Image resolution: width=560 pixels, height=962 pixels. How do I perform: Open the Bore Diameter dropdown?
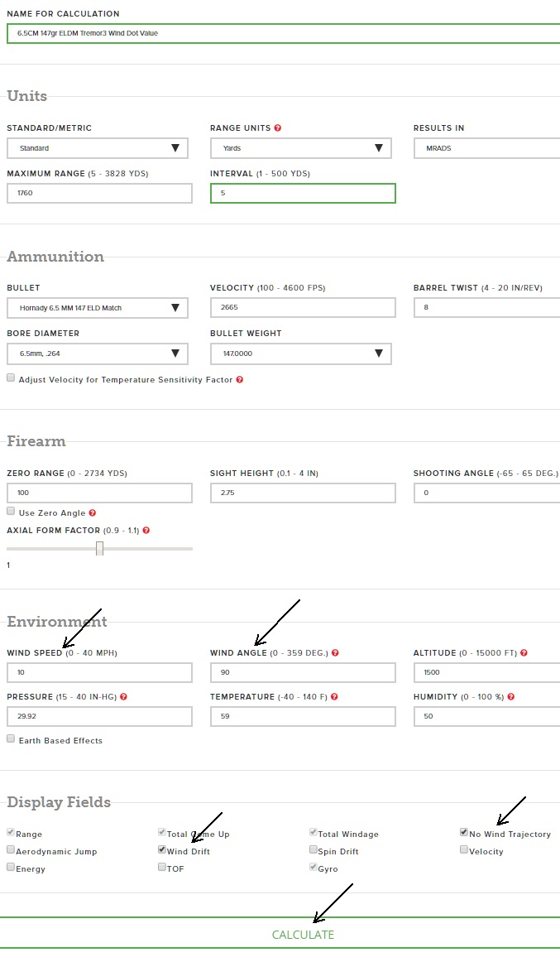click(x=98, y=354)
